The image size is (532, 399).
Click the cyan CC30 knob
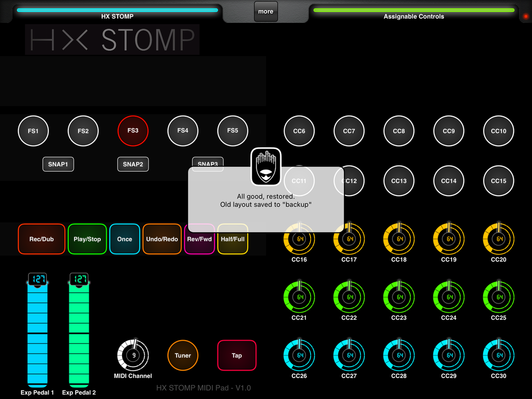pos(499,355)
